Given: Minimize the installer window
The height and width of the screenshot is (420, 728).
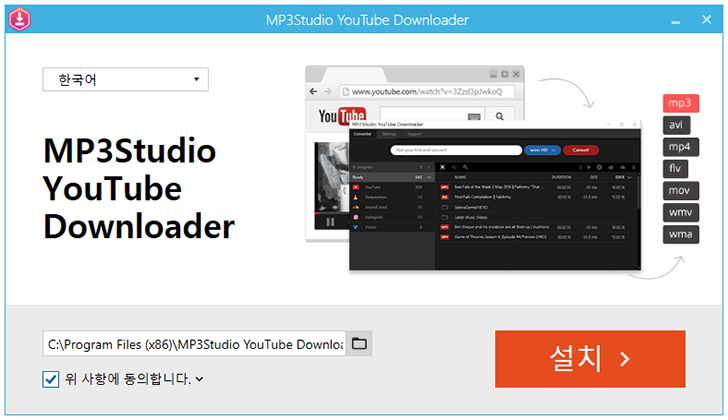Looking at the screenshot, I should click(x=676, y=20).
